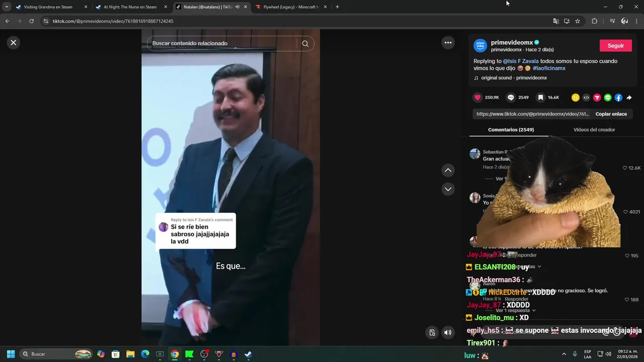
Task: Show hidden system tray icons chevron
Action: 564,354
